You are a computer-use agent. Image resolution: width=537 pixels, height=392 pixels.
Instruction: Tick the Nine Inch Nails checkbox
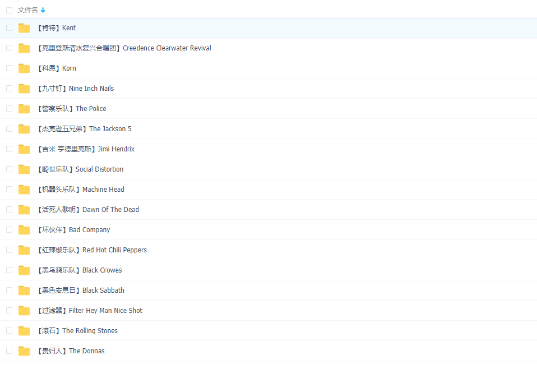point(9,89)
